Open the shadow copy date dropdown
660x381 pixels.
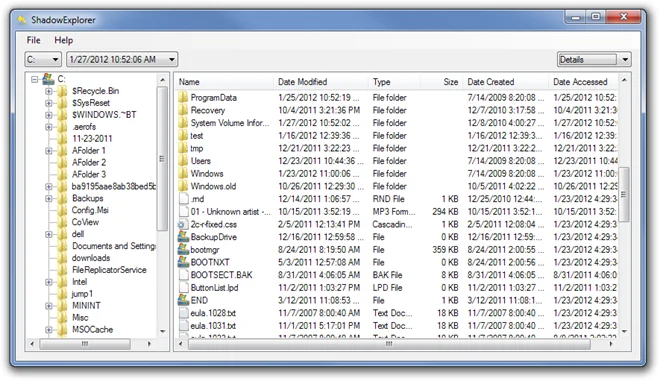(x=122, y=59)
